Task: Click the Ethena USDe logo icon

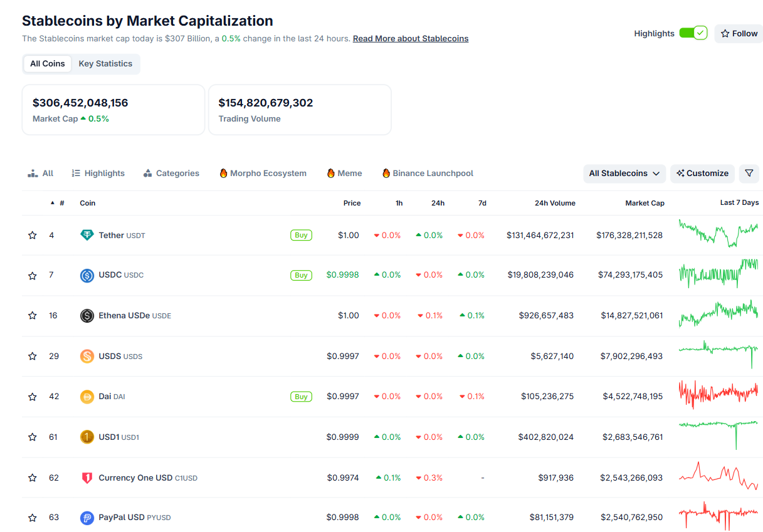Action: tap(87, 316)
